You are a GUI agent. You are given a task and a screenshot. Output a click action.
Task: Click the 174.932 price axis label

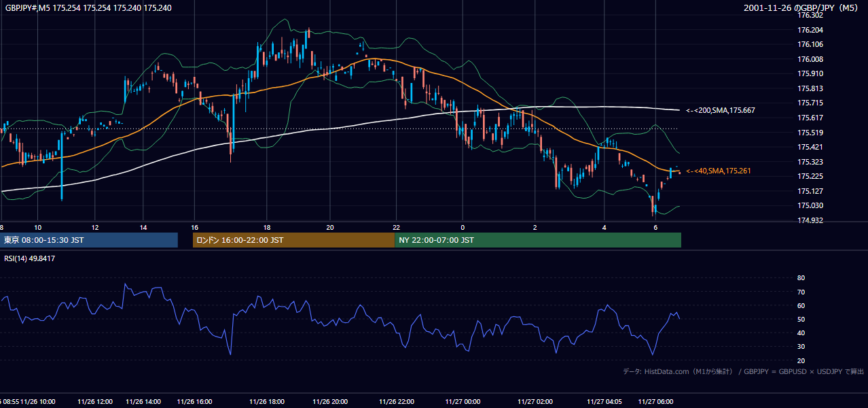(x=810, y=221)
